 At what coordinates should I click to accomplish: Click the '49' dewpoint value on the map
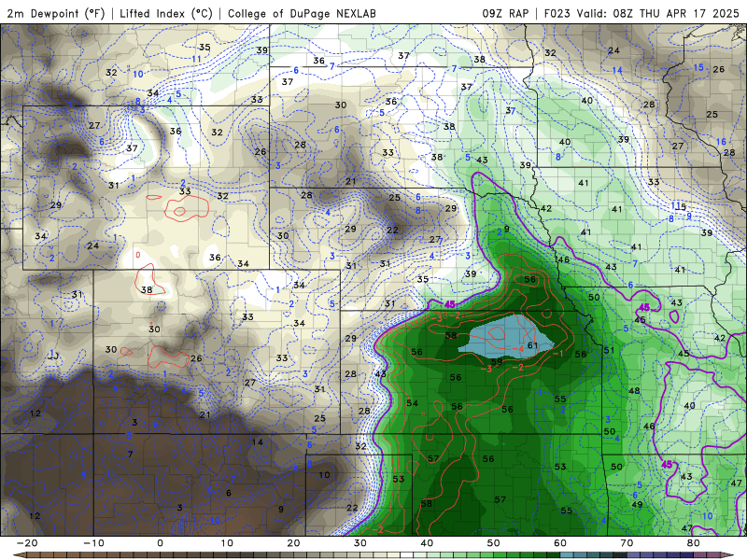(637, 504)
